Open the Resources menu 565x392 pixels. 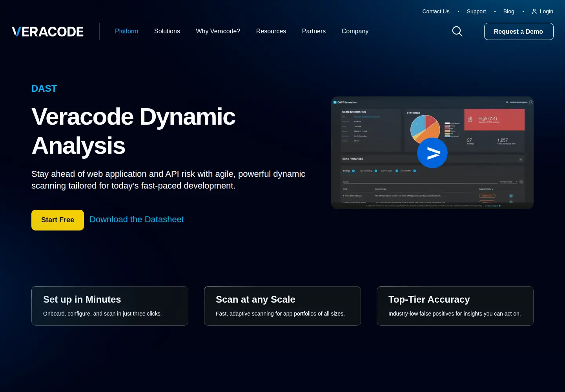click(271, 31)
